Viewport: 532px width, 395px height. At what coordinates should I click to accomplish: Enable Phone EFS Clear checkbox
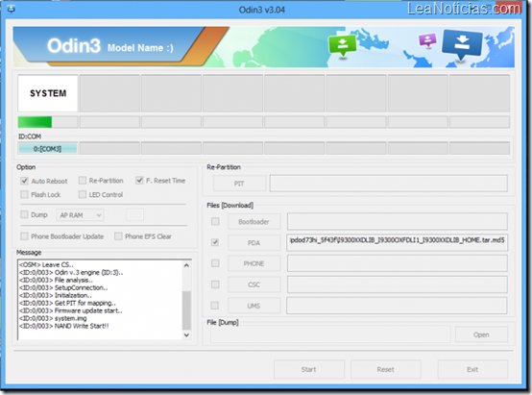tap(118, 236)
